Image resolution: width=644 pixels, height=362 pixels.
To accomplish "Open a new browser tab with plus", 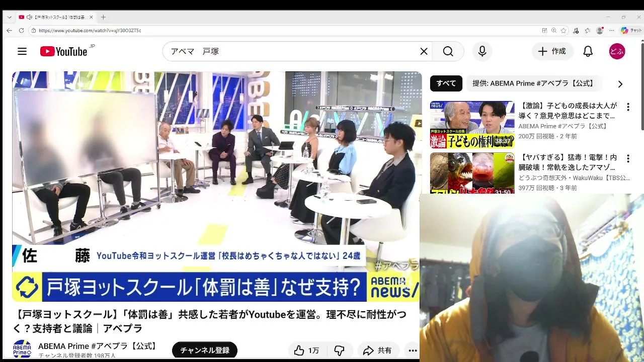I will [103, 17].
